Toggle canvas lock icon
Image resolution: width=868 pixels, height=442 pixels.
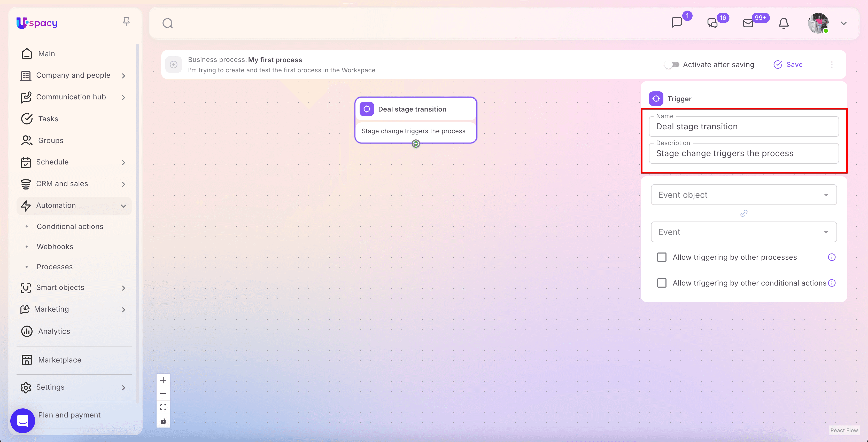163,421
